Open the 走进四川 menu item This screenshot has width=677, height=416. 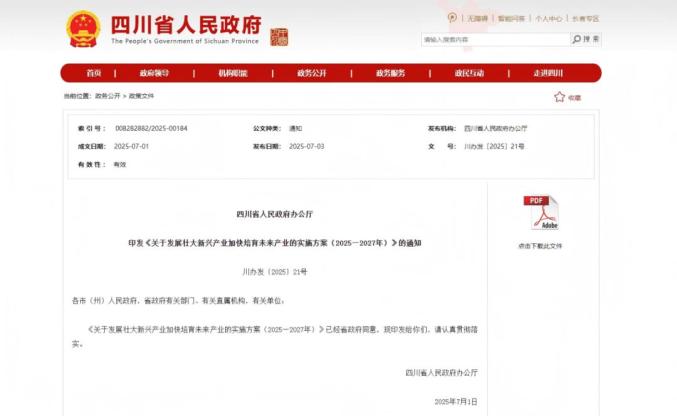[548, 73]
